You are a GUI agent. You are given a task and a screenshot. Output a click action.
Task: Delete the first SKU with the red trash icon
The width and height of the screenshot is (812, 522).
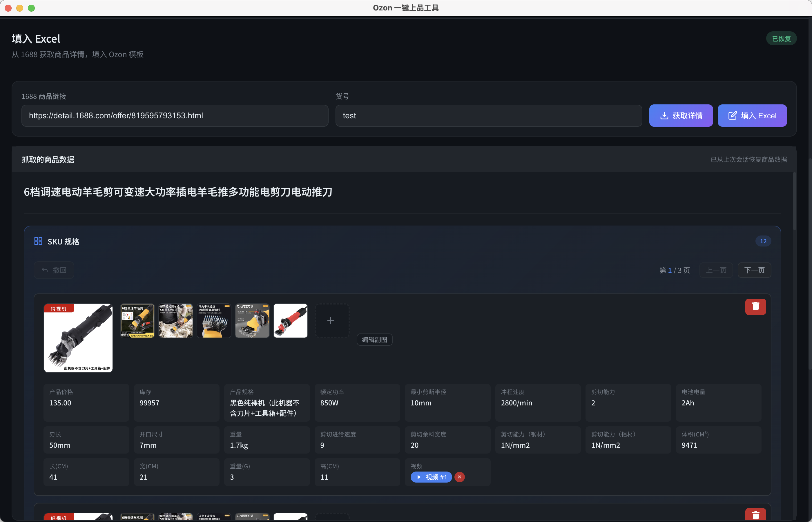pos(755,307)
